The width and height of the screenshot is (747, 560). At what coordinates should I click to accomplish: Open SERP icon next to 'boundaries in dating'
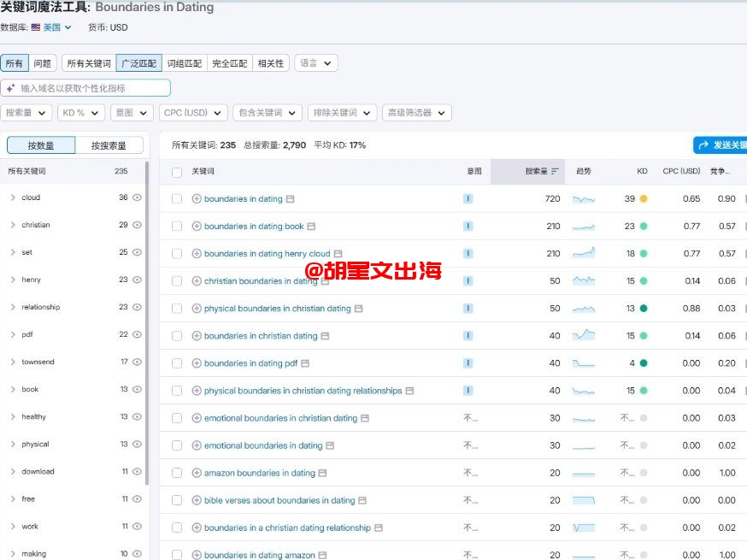click(x=290, y=198)
